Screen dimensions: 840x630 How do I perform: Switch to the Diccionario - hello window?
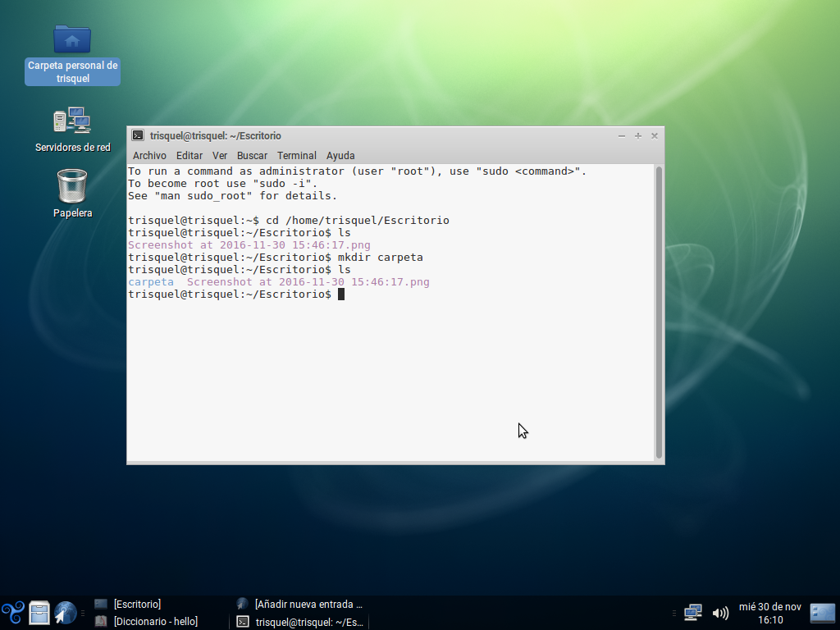pyautogui.click(x=154, y=622)
